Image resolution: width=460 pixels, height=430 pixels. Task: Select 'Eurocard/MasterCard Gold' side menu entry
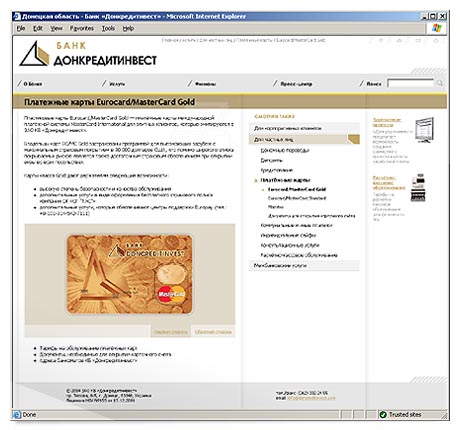pos(297,189)
